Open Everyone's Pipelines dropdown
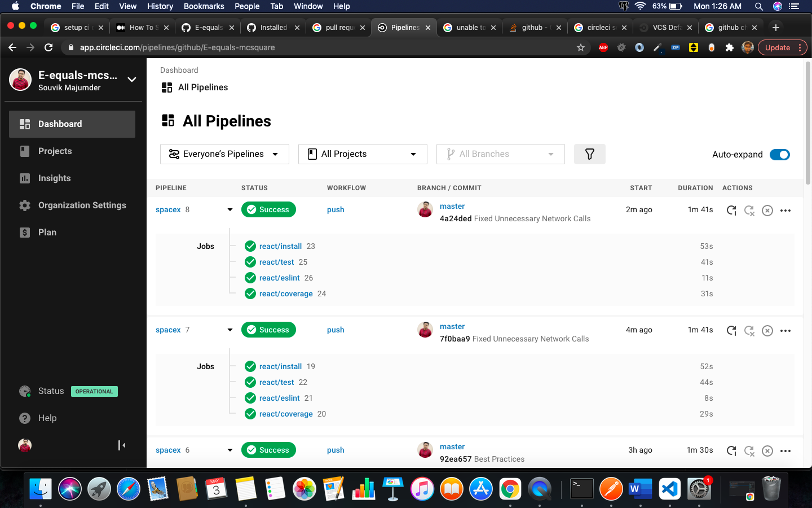The image size is (812, 508). (x=224, y=154)
